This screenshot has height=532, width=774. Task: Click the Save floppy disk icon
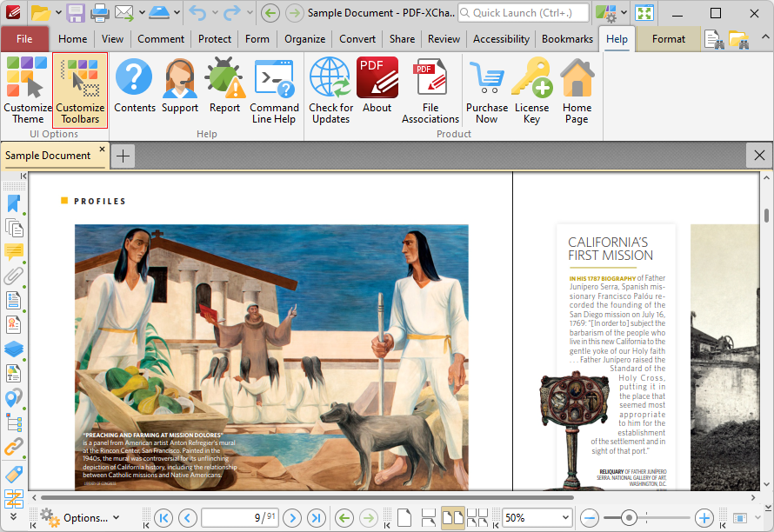[x=76, y=13]
